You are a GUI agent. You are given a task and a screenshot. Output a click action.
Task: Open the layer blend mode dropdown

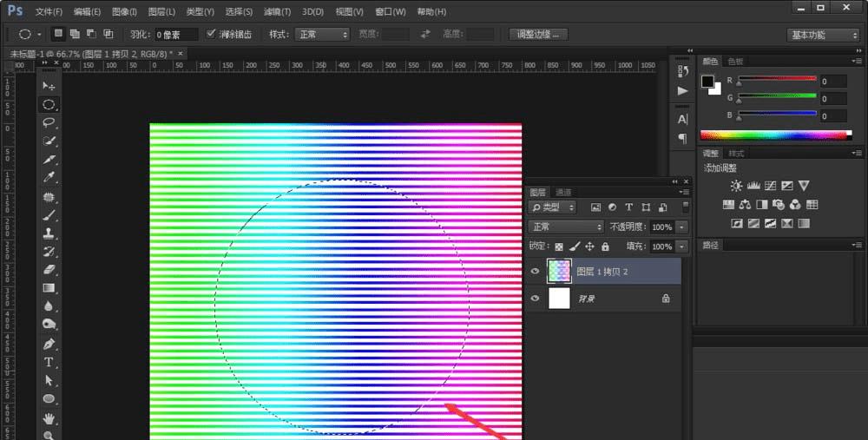566,227
